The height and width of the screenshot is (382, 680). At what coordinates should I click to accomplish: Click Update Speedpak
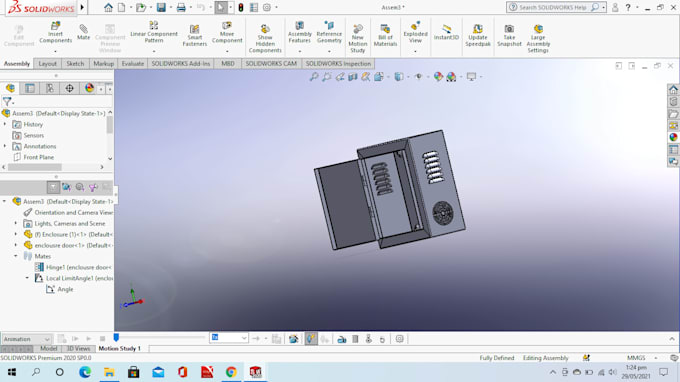pyautogui.click(x=478, y=36)
